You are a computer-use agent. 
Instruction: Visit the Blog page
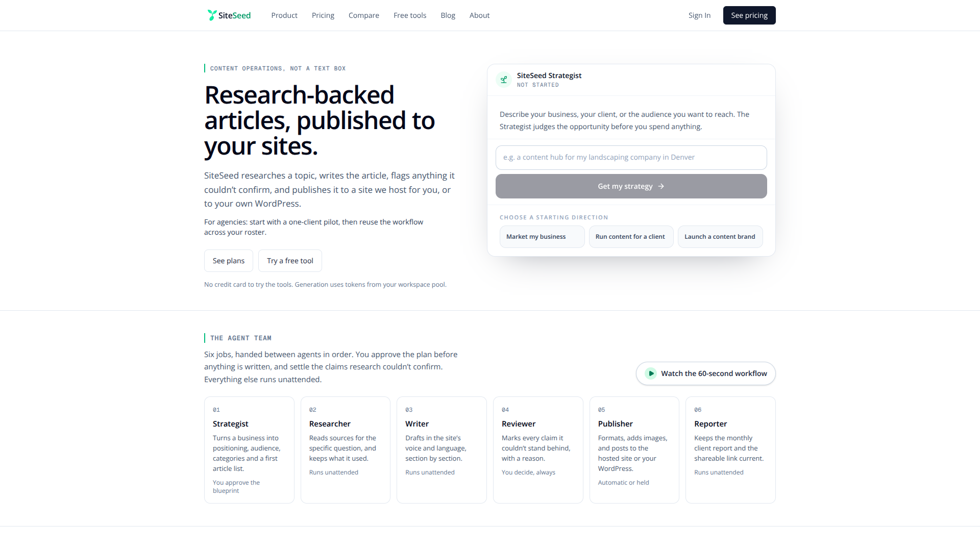(448, 15)
